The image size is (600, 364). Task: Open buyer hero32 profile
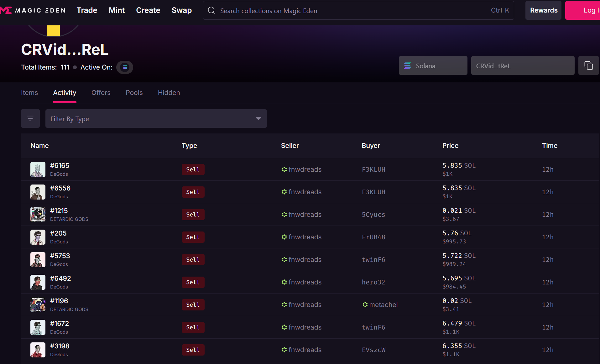tap(373, 282)
